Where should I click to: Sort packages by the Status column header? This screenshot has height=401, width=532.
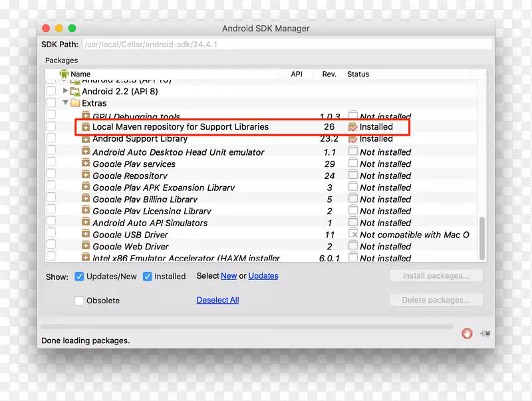pos(358,74)
